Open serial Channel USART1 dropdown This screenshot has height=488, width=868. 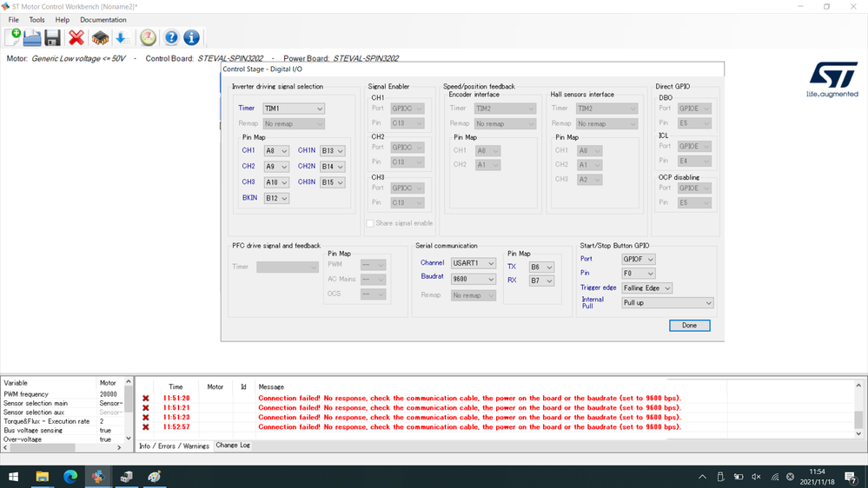[x=474, y=263]
